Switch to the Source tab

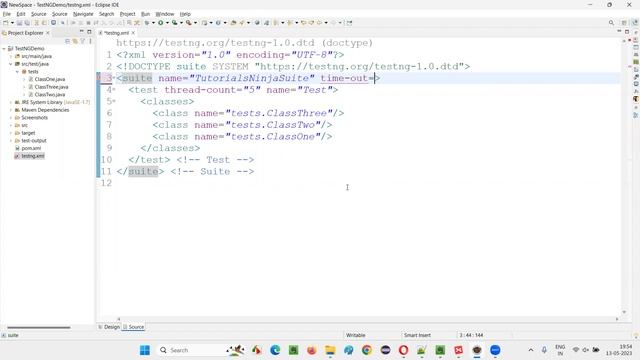(x=133, y=327)
